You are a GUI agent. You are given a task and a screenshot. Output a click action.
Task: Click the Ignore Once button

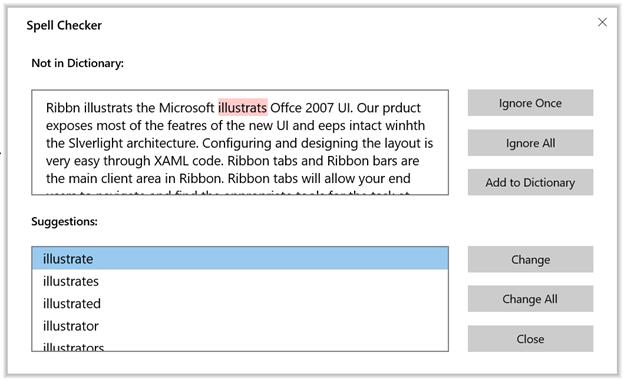coord(530,103)
